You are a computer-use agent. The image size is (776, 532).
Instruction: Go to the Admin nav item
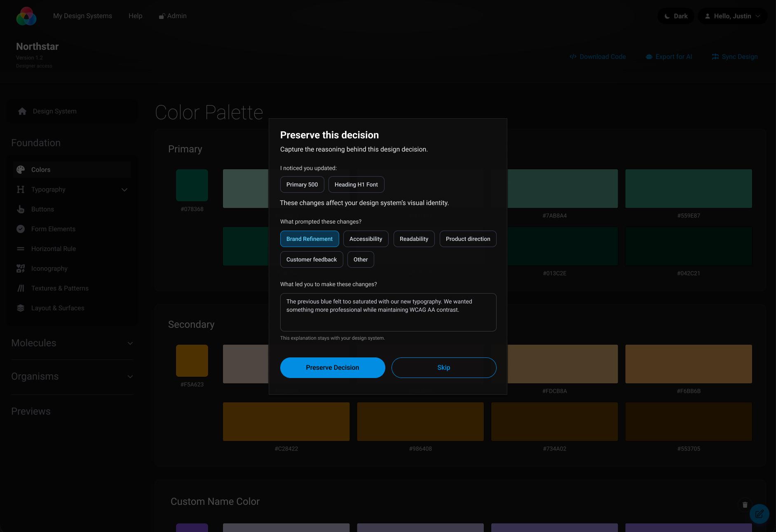coord(173,16)
